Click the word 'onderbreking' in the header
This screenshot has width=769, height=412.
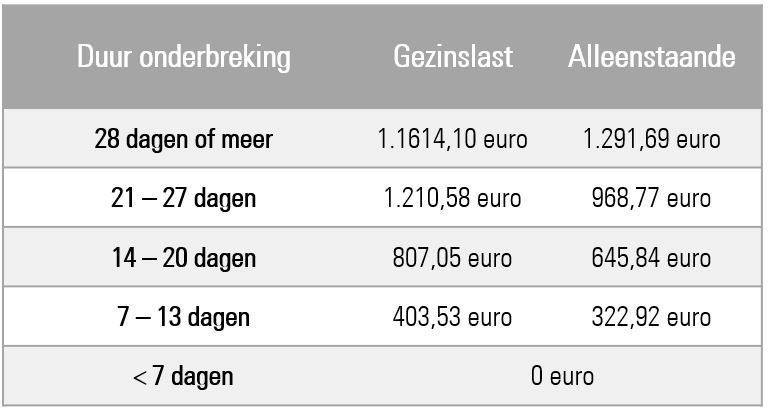pos(215,58)
